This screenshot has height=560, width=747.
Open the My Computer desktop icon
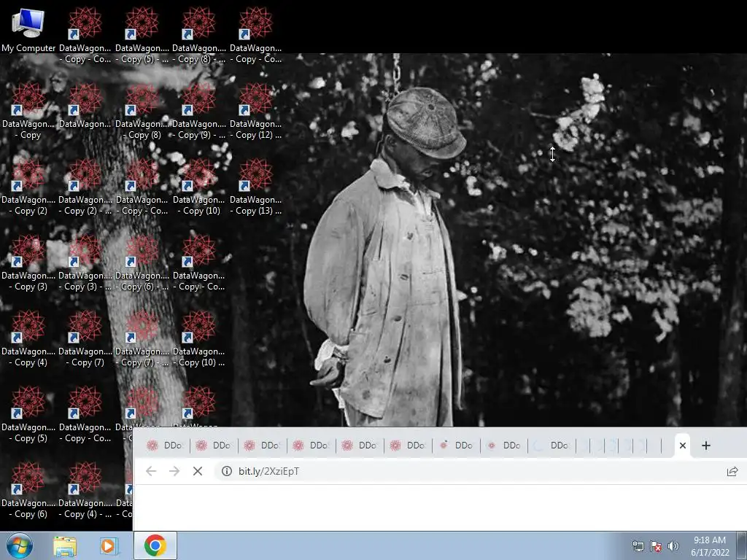28,31
